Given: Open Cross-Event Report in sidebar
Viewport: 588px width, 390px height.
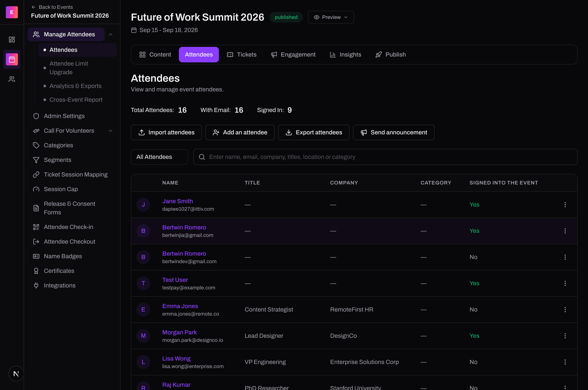Looking at the screenshot, I should [x=77, y=100].
